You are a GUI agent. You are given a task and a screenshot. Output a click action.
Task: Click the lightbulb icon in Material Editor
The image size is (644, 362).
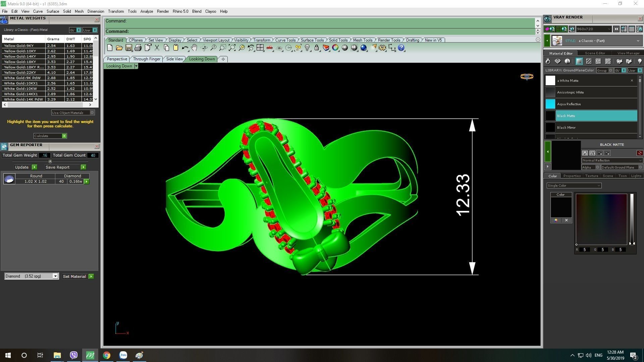[640, 61]
